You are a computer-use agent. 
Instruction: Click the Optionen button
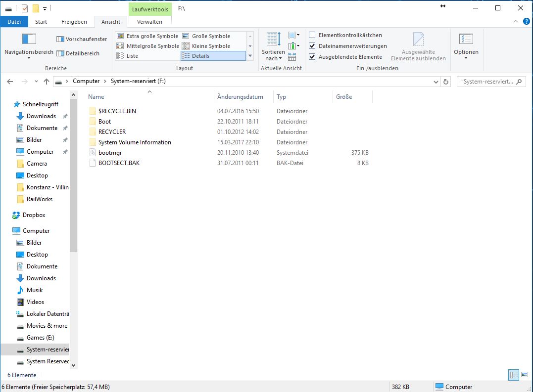pos(466,46)
